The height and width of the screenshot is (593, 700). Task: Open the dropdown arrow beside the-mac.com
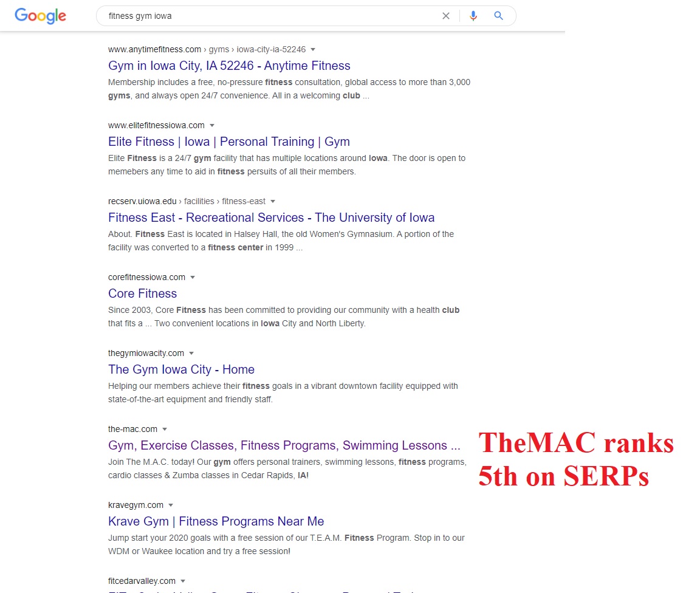click(165, 429)
